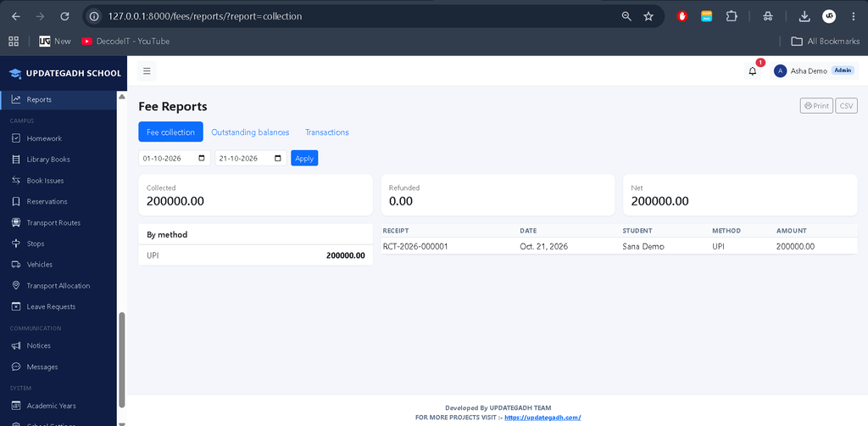Click the Leave Requests calendar icon
The width and height of the screenshot is (868, 426).
[16, 307]
